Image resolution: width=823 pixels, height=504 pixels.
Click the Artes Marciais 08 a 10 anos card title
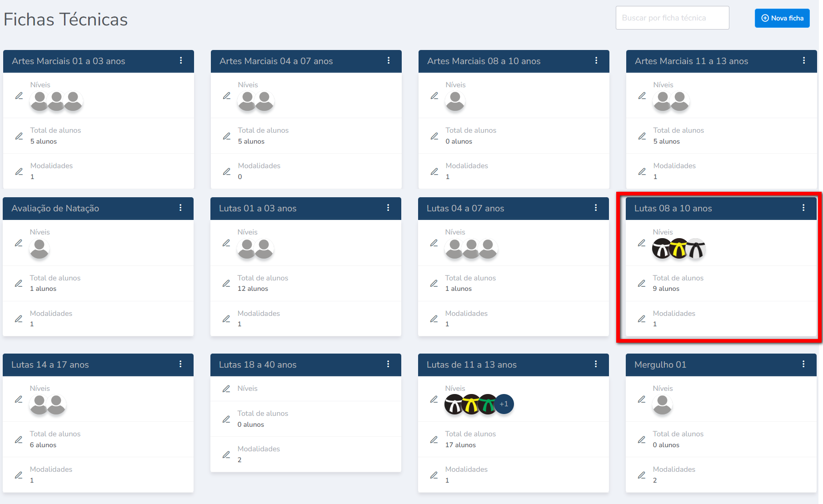[484, 61]
